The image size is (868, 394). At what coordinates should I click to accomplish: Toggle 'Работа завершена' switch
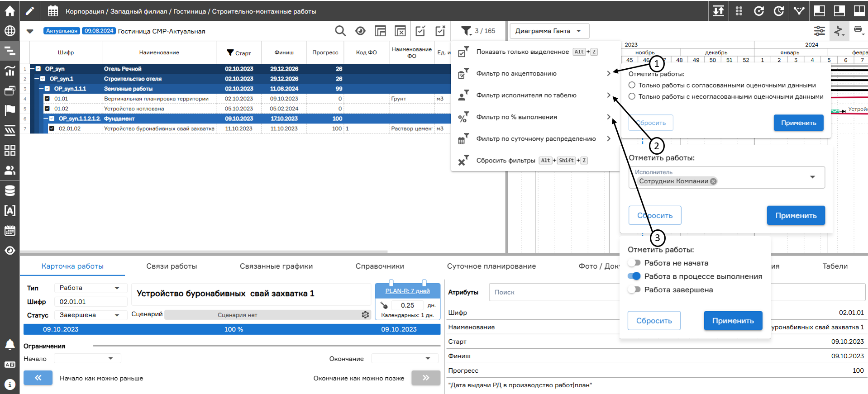pyautogui.click(x=634, y=290)
